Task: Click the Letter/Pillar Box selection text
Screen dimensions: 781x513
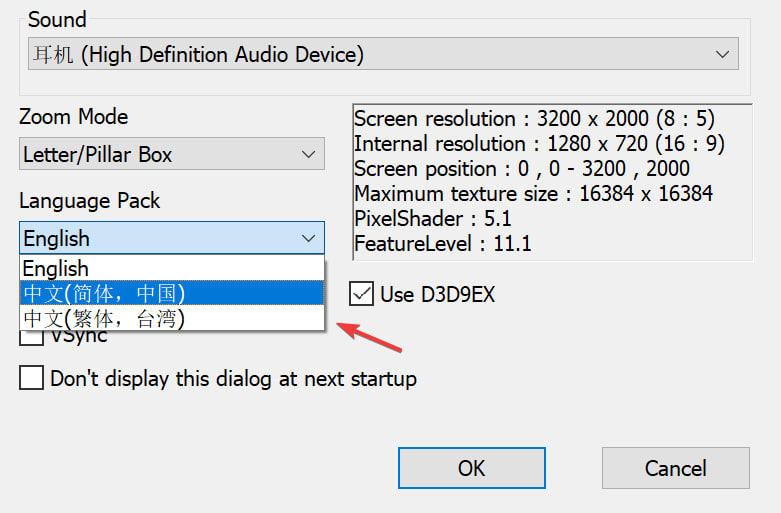Action: pos(98,154)
